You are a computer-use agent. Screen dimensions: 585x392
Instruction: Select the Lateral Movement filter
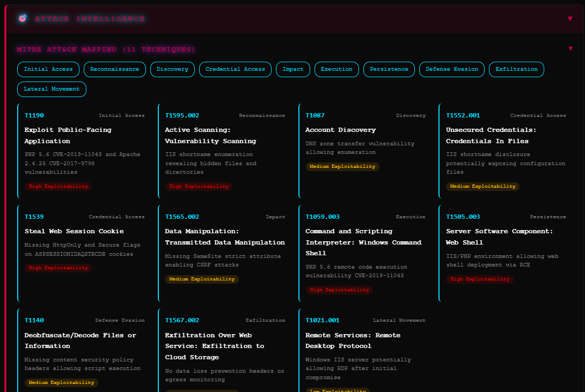coord(52,89)
